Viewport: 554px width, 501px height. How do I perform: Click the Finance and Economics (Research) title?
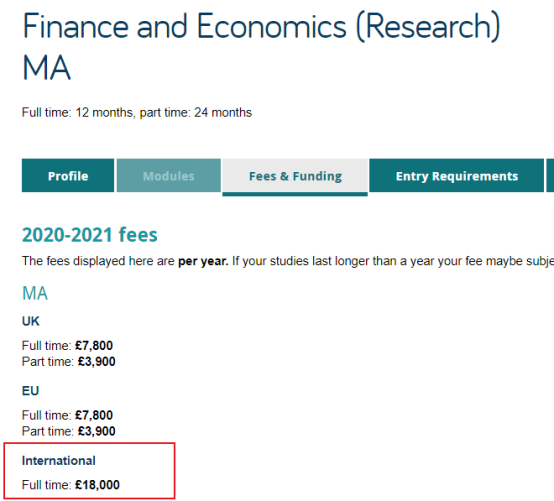[261, 27]
